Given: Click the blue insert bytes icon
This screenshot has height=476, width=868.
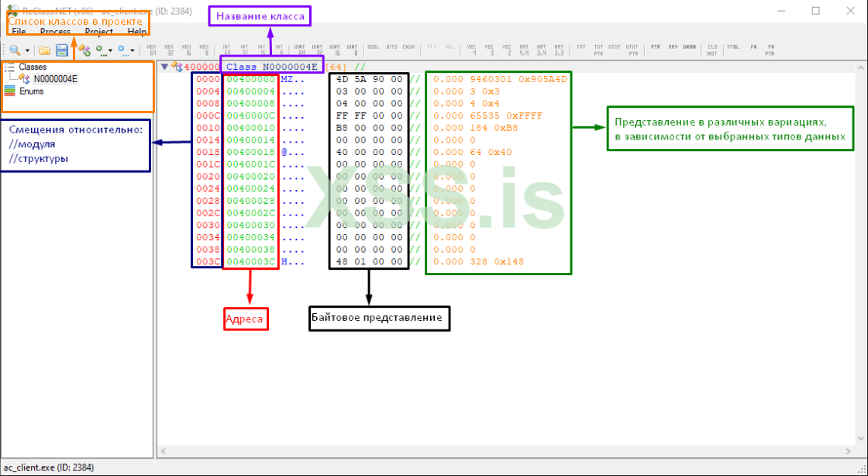Looking at the screenshot, I should (123, 50).
